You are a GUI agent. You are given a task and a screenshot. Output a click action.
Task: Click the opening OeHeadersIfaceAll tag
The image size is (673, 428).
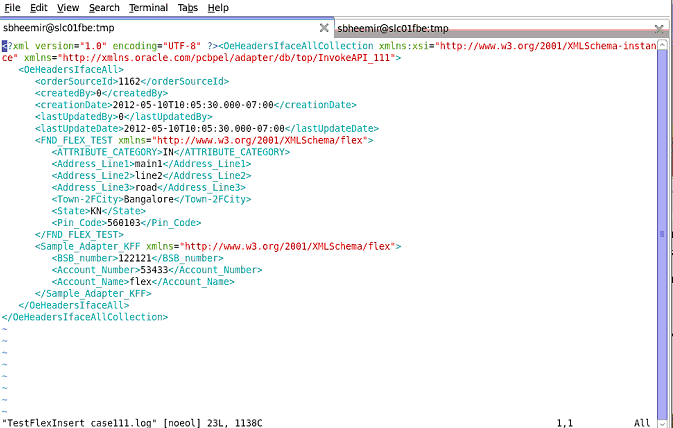click(71, 70)
